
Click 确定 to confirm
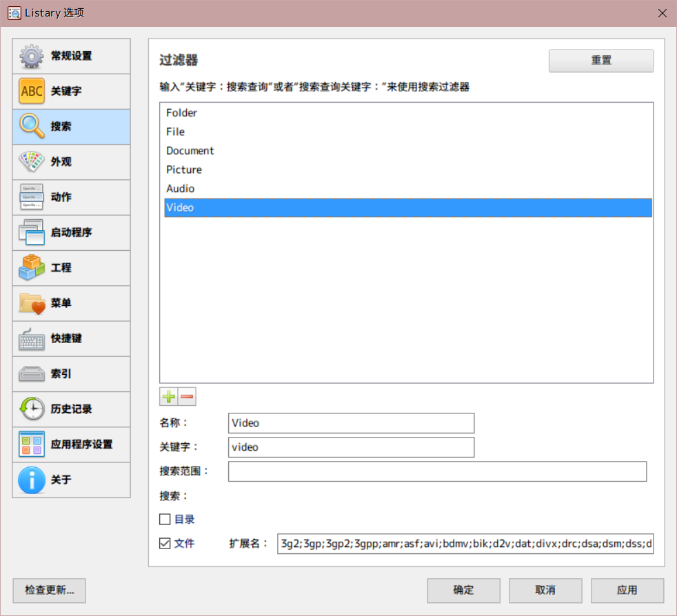click(464, 590)
